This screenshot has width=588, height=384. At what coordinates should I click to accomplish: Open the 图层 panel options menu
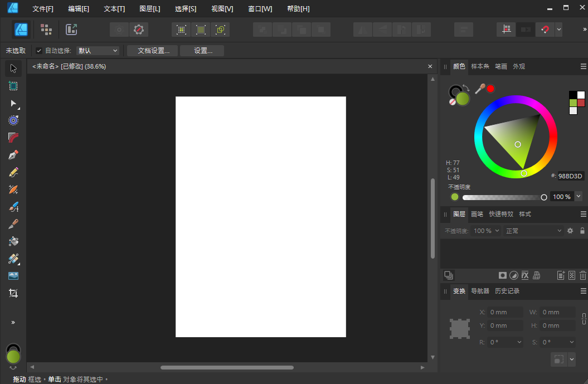(x=583, y=214)
